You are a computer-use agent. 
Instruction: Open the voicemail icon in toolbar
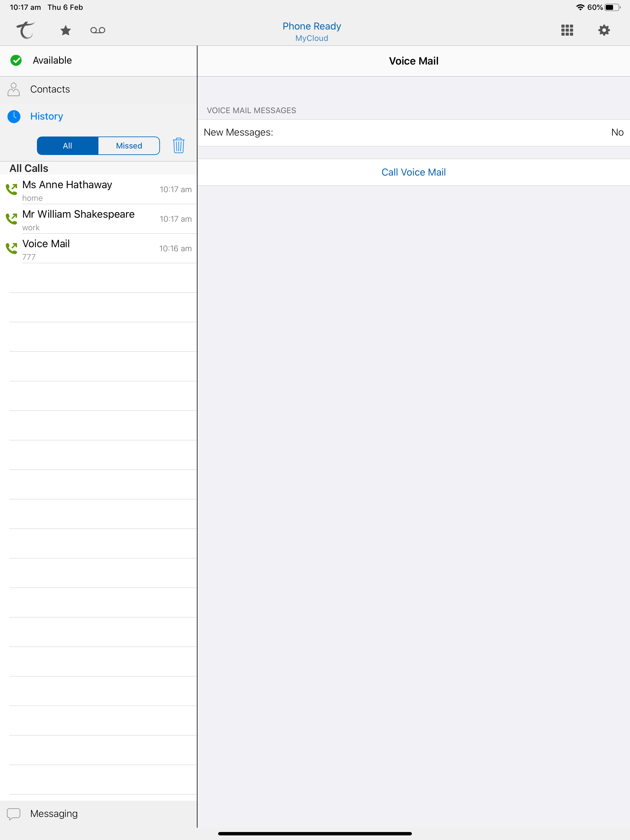tap(98, 30)
